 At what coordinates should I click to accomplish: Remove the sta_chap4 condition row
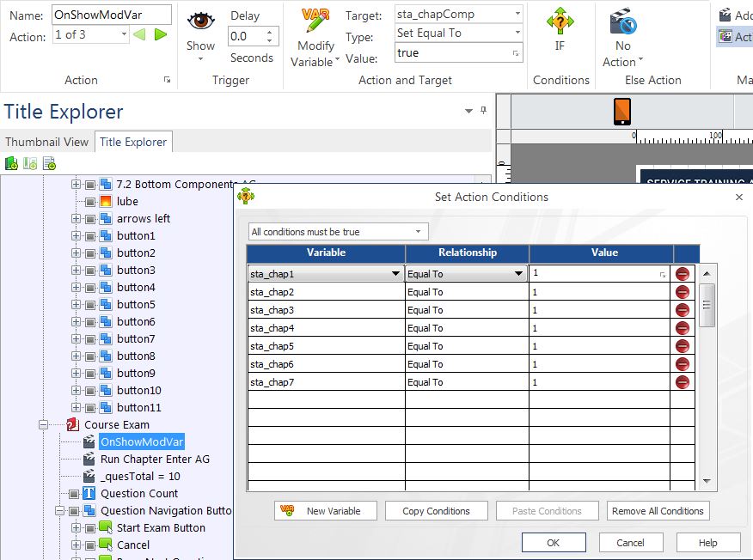pyautogui.click(x=682, y=328)
